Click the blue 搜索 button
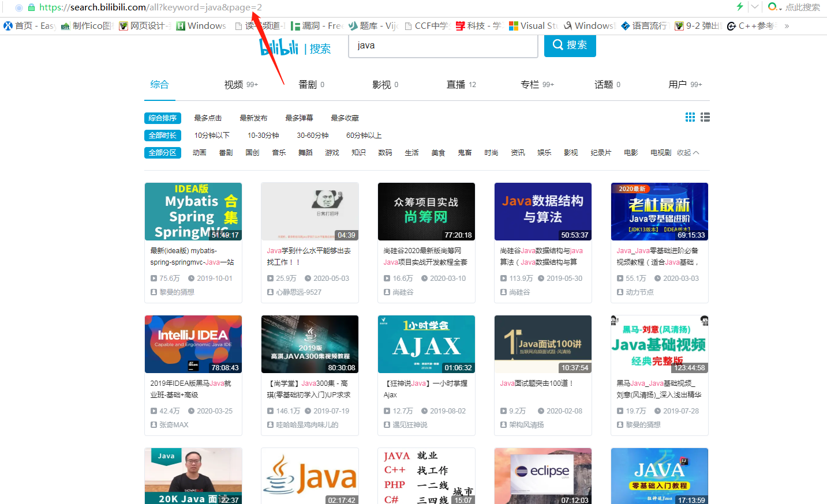The width and height of the screenshot is (827, 504). (x=570, y=46)
